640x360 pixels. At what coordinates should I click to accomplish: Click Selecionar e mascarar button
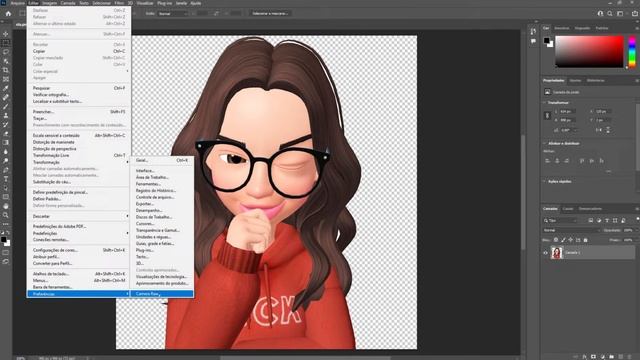270,13
